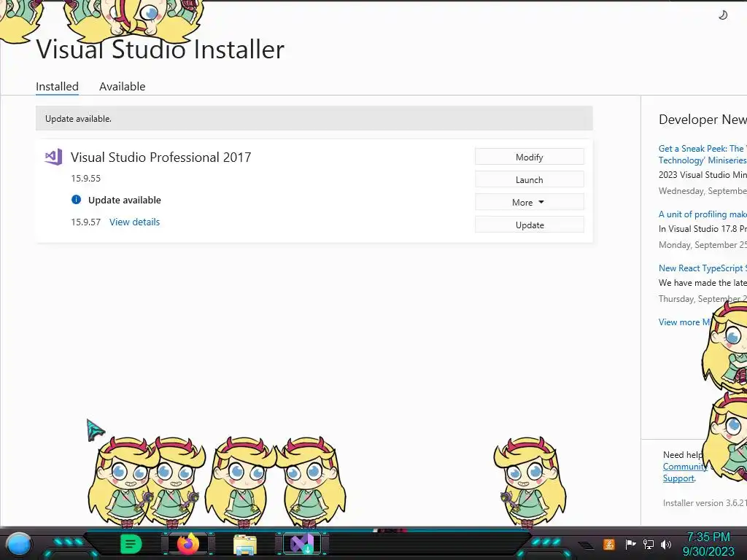Viewport: 747px width, 560px height.
Task: Click the orange Java tray icon
Action: coord(609,544)
